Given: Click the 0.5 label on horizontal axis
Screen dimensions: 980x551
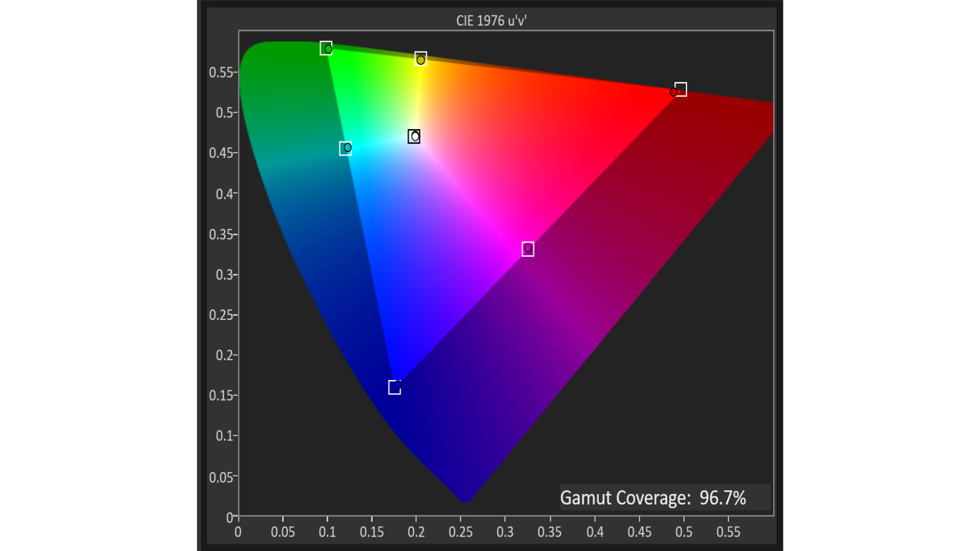Looking at the screenshot, I should click(x=683, y=532).
